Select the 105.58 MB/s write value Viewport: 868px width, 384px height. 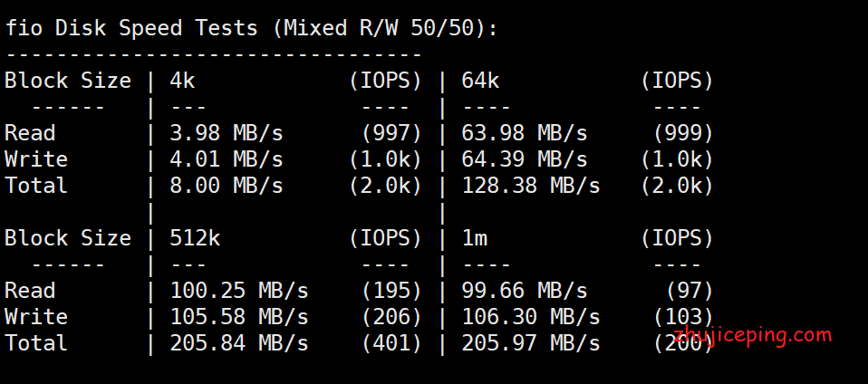pyautogui.click(x=239, y=317)
